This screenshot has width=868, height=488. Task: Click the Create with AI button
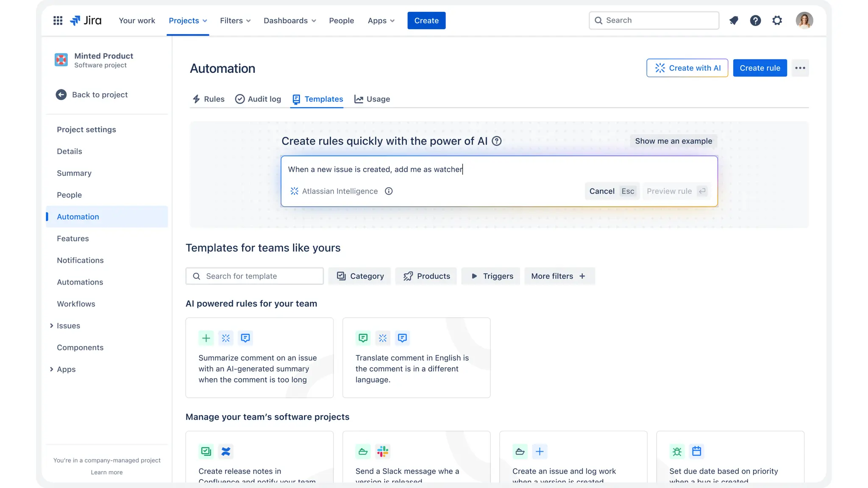click(x=687, y=68)
